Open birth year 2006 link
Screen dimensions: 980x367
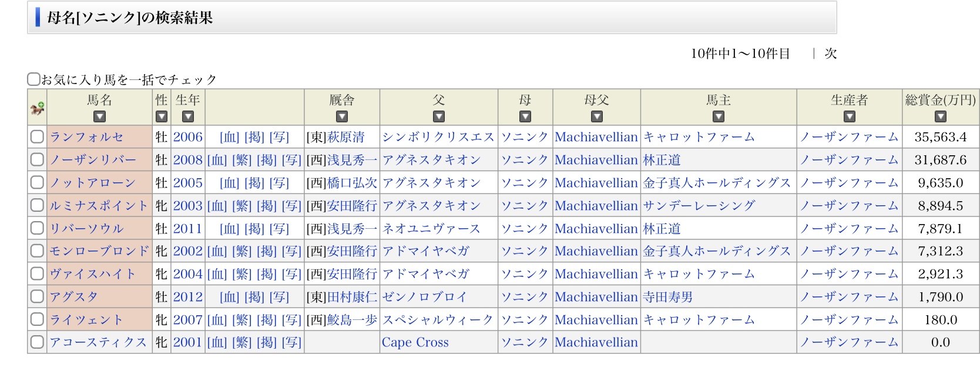[x=188, y=137]
